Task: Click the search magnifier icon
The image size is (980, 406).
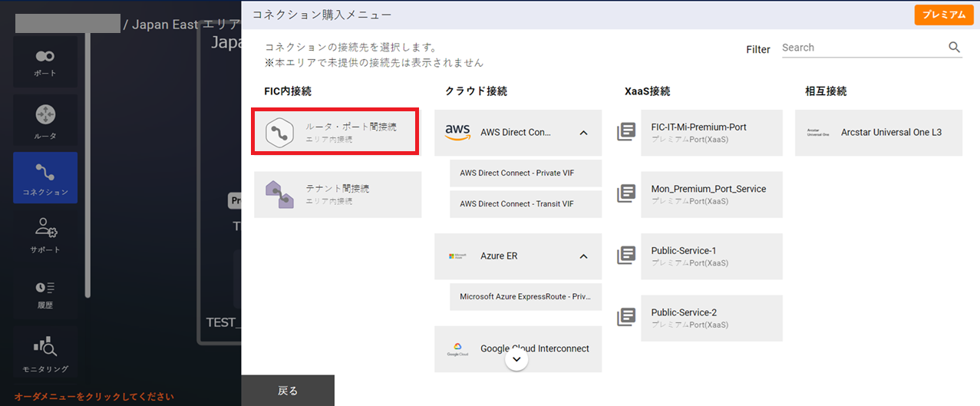Action: [x=954, y=48]
